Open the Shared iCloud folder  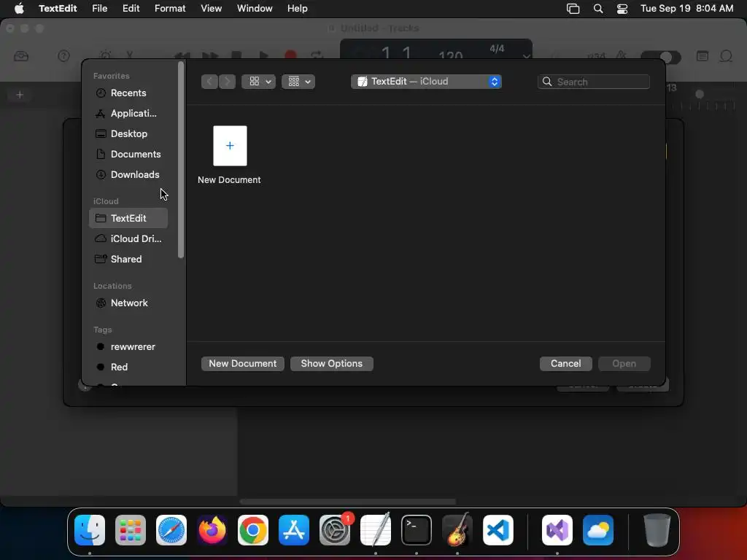[x=128, y=259]
